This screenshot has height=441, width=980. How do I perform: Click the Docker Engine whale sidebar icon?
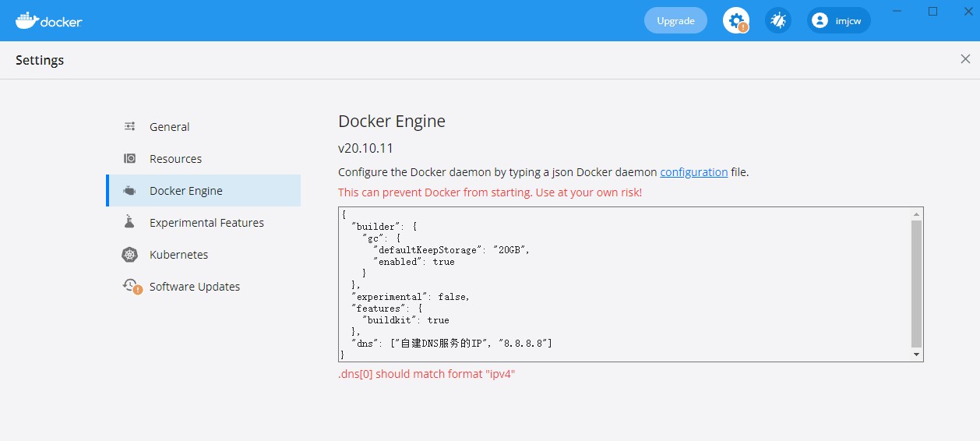(x=130, y=191)
